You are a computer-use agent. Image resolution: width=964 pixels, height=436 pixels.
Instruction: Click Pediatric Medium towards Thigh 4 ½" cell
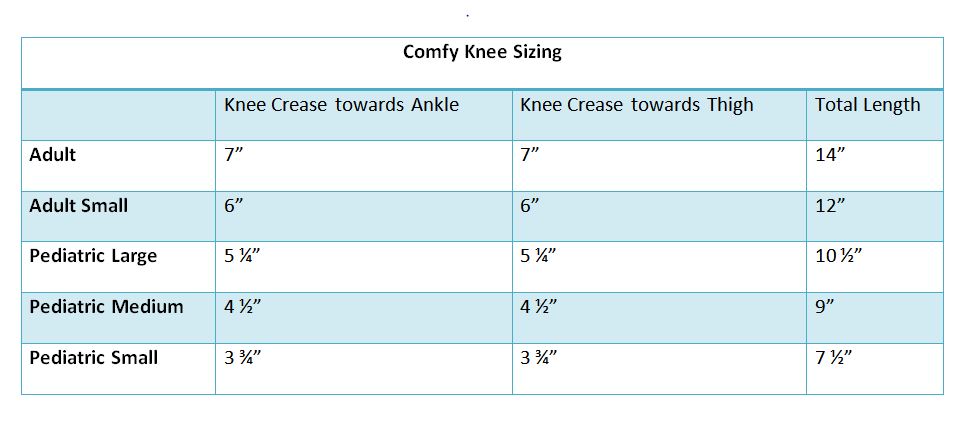pyautogui.click(x=538, y=307)
